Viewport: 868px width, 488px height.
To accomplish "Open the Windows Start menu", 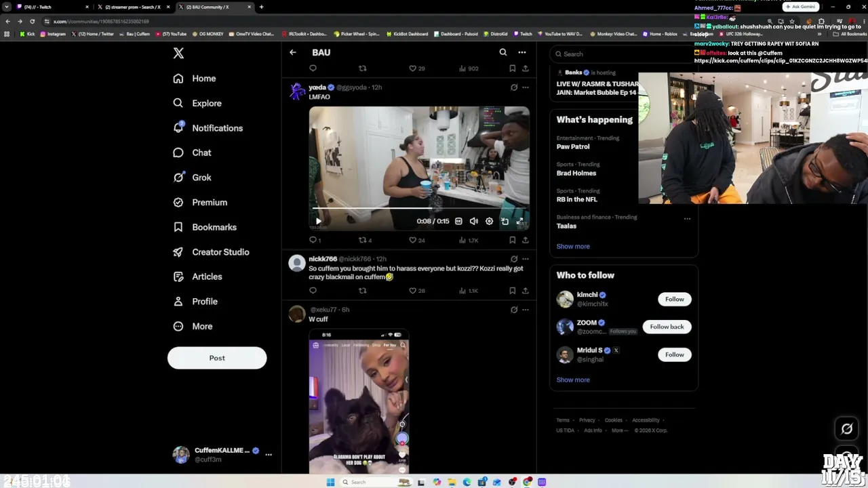I will [330, 482].
